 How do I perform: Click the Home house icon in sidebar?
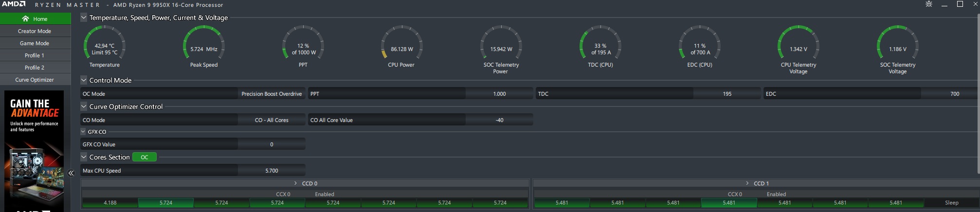pos(25,18)
